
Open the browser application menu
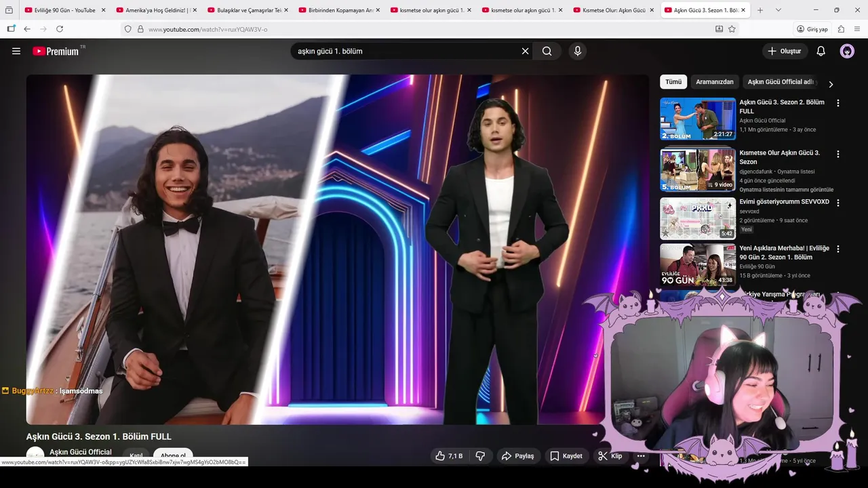[857, 29]
